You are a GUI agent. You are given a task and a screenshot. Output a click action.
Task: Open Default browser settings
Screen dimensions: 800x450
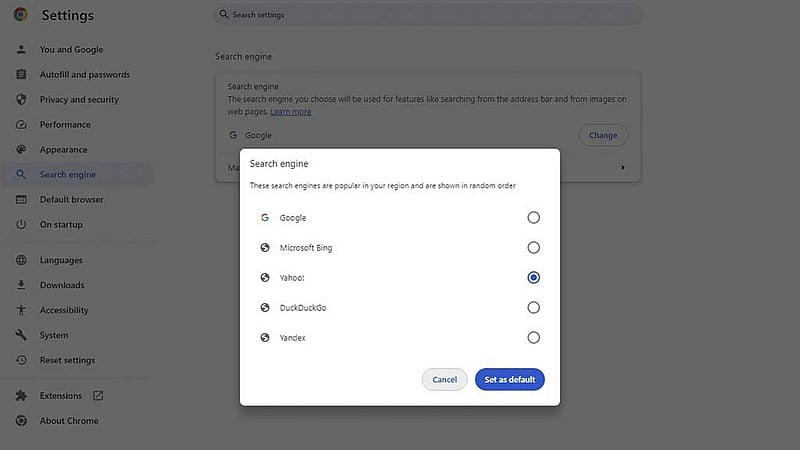[x=71, y=199]
